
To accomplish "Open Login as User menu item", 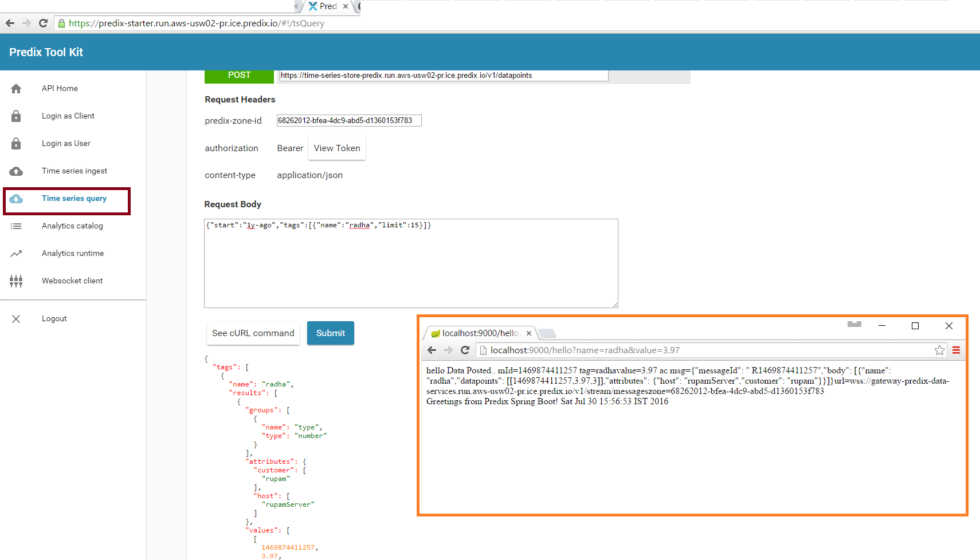I will pos(66,144).
